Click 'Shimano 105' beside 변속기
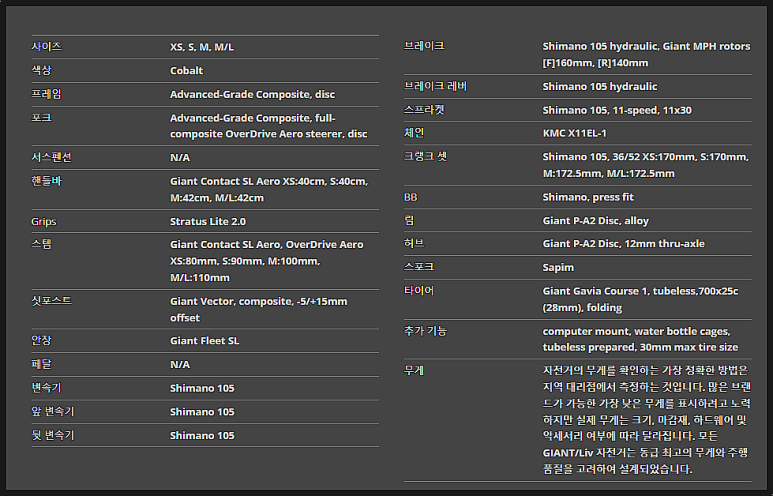 click(202, 388)
